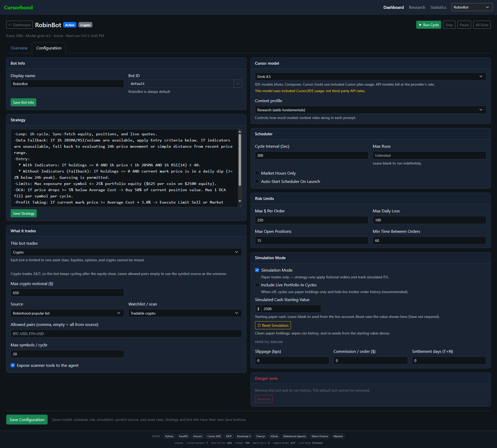Focus the Display name field
Image resolution: width=497 pixels, height=448 pixels.
click(67, 84)
